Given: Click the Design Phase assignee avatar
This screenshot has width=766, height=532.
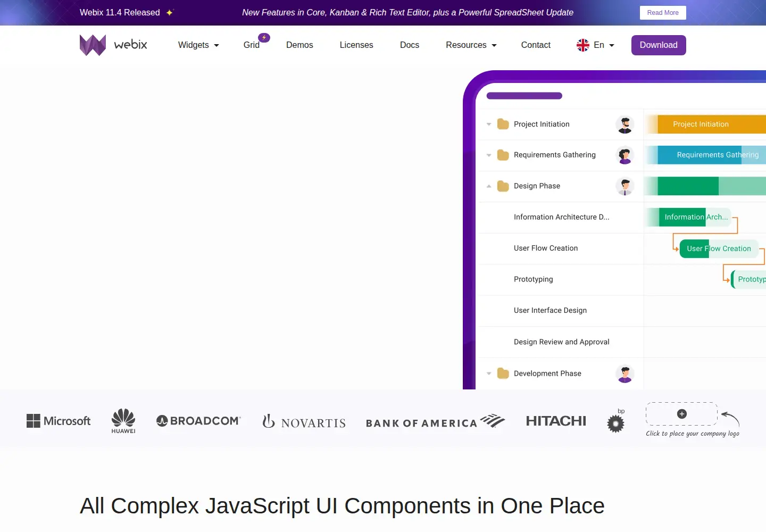Looking at the screenshot, I should 625,186.
